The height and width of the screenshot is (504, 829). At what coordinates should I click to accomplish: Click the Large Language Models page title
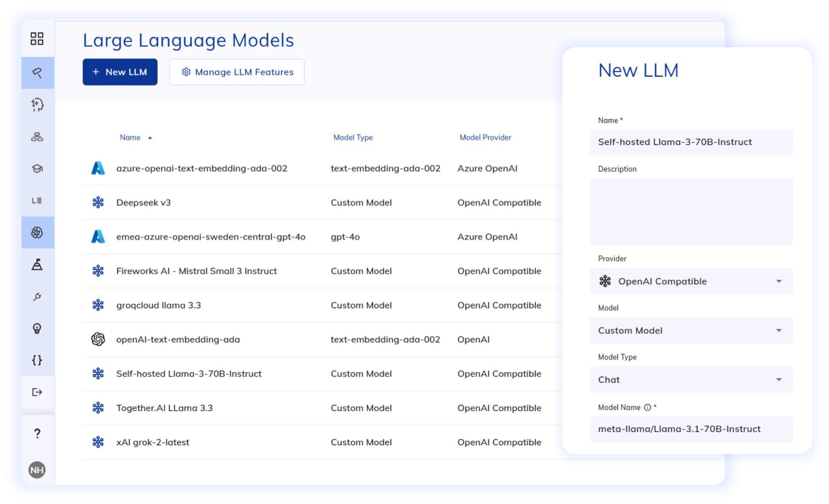(x=188, y=40)
